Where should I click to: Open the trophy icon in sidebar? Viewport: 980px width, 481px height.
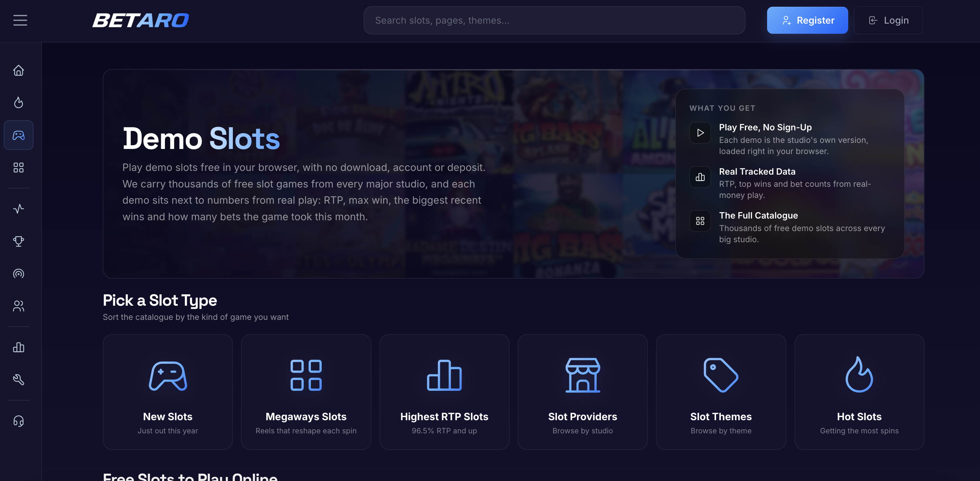[x=19, y=241]
